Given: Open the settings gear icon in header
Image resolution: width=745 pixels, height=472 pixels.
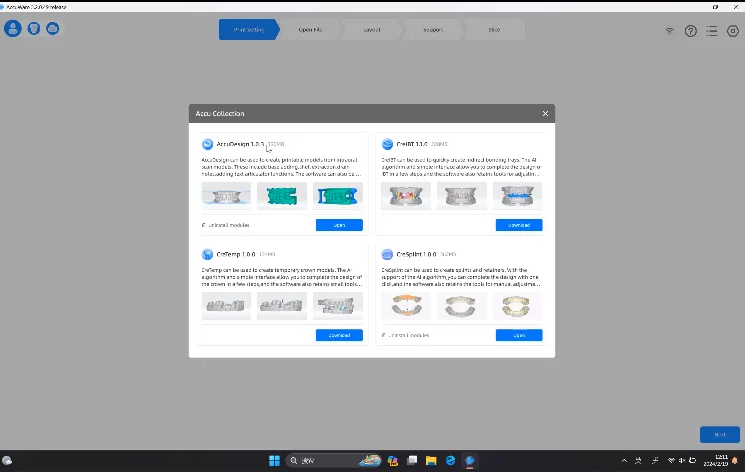Looking at the screenshot, I should tap(732, 31).
